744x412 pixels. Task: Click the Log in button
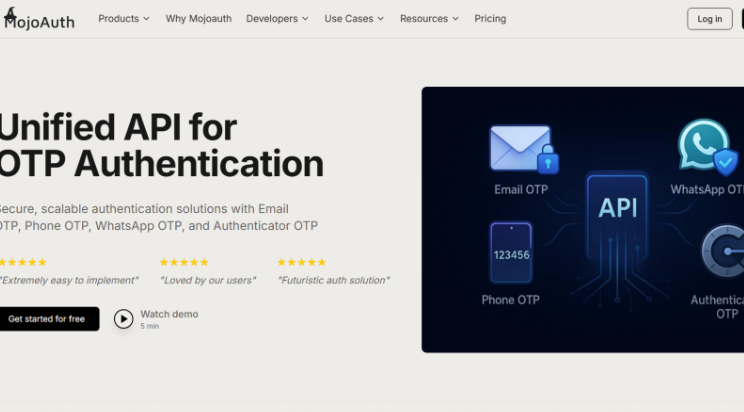click(x=709, y=19)
